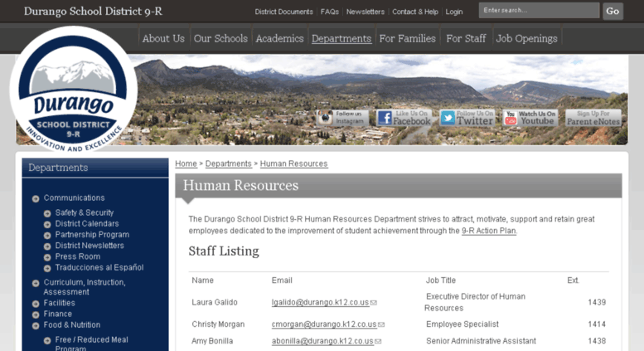Open Sign Up For Parent eNotes

[x=593, y=118]
